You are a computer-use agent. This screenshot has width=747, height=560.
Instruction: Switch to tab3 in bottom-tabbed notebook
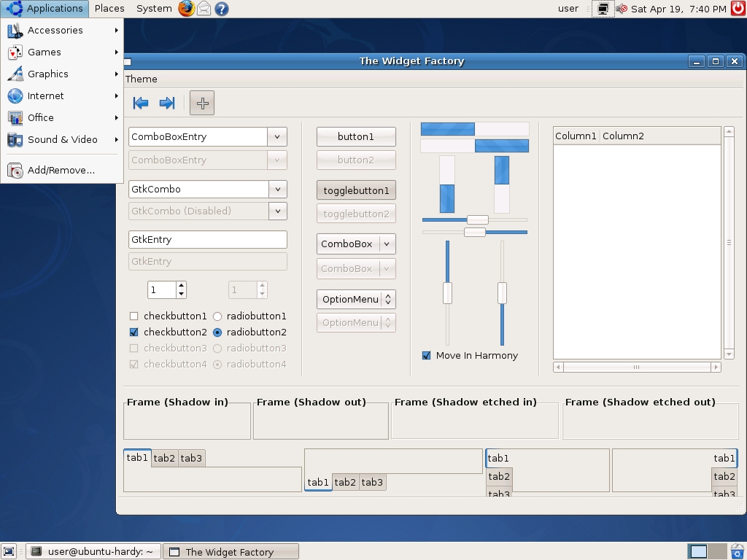click(x=372, y=483)
